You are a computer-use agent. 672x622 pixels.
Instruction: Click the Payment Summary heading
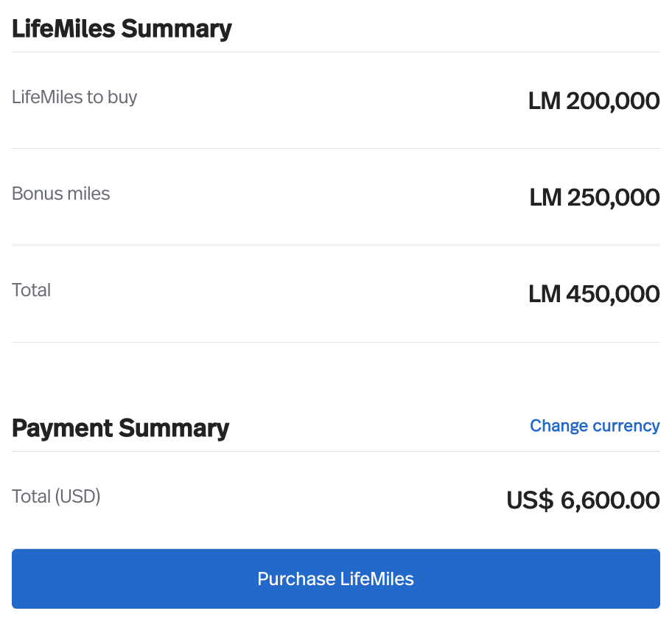click(120, 428)
